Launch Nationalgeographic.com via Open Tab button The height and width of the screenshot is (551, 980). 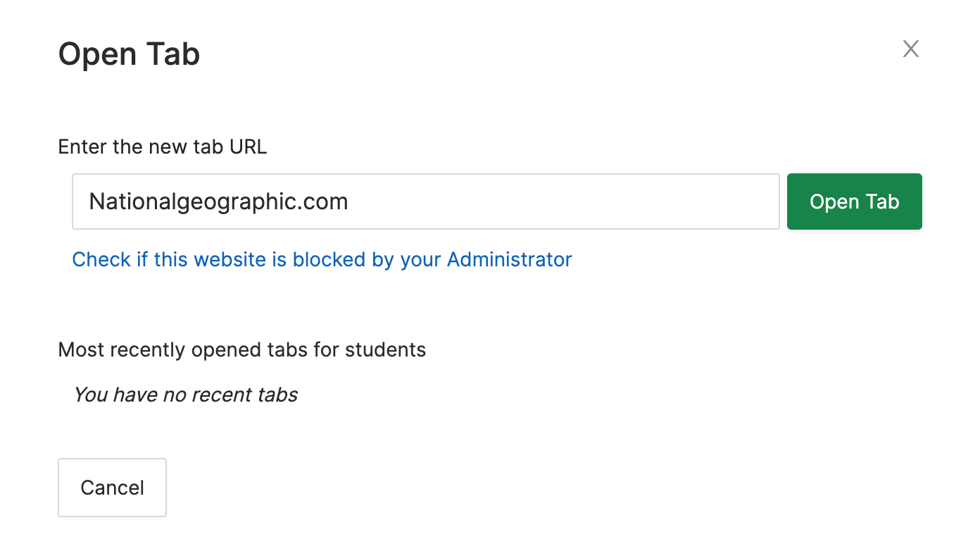[x=854, y=202]
